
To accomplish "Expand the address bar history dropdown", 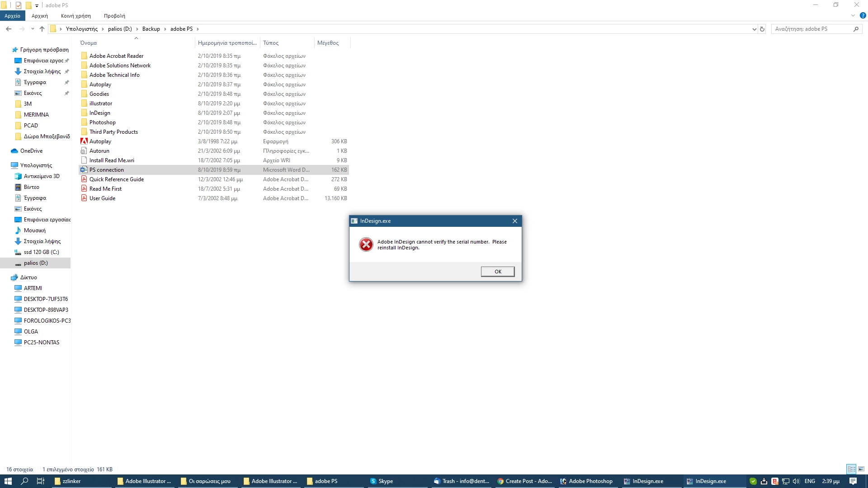I will pyautogui.click(x=754, y=29).
